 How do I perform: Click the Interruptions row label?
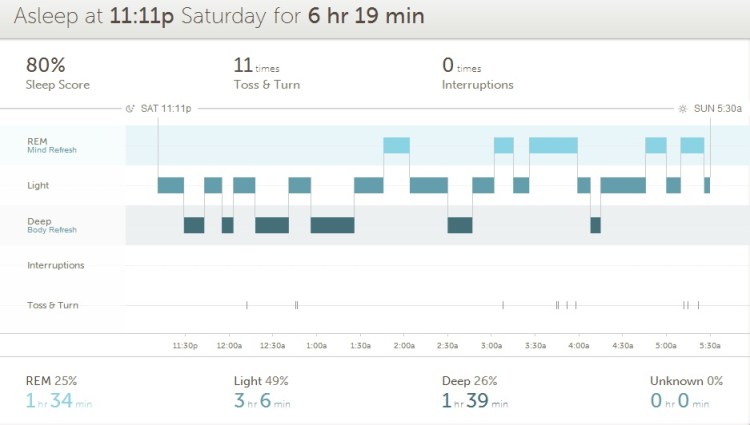(55, 265)
